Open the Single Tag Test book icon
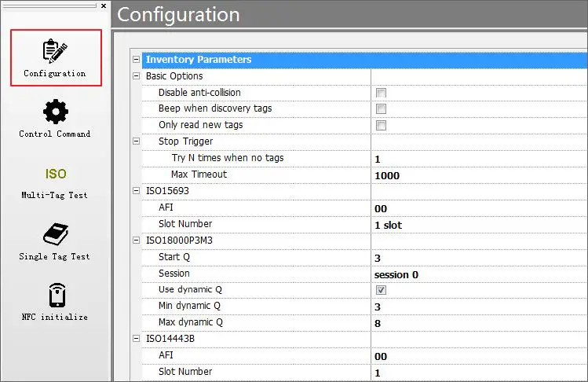 click(x=55, y=234)
